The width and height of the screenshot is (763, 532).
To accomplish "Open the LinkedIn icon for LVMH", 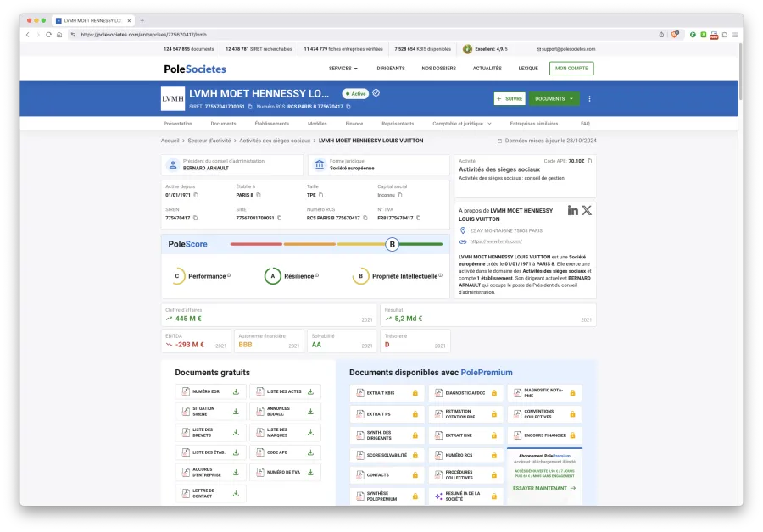I will (573, 210).
